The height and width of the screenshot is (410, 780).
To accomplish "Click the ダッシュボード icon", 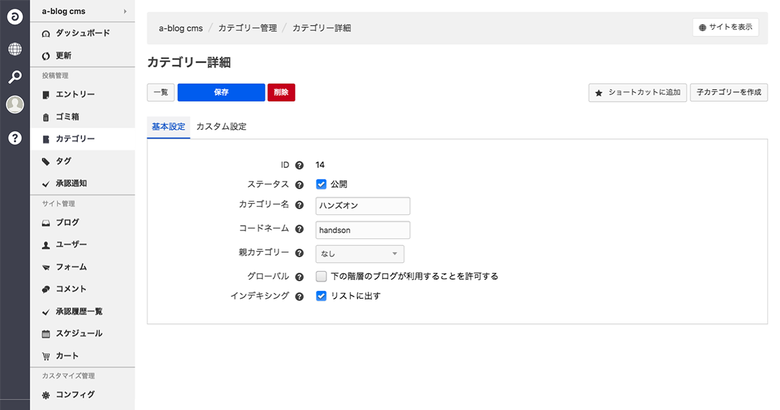I will coord(46,34).
